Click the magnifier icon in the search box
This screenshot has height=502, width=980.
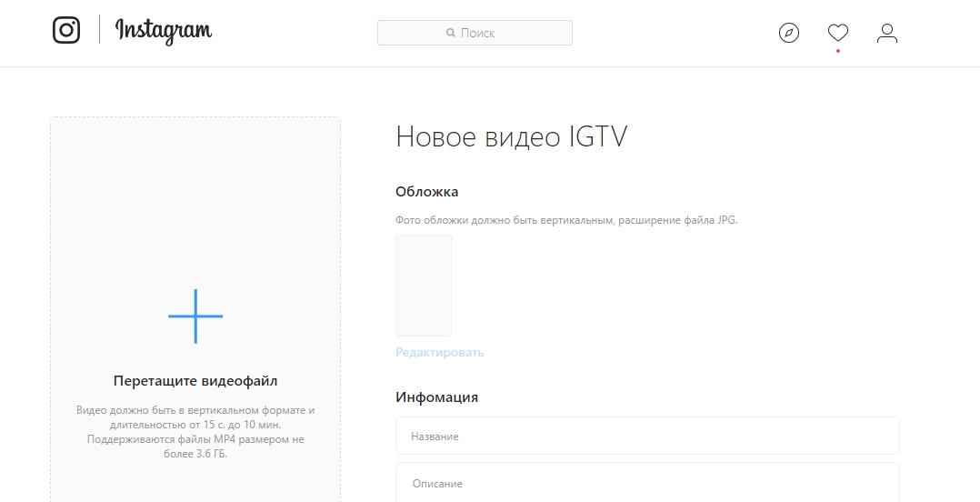tap(450, 33)
